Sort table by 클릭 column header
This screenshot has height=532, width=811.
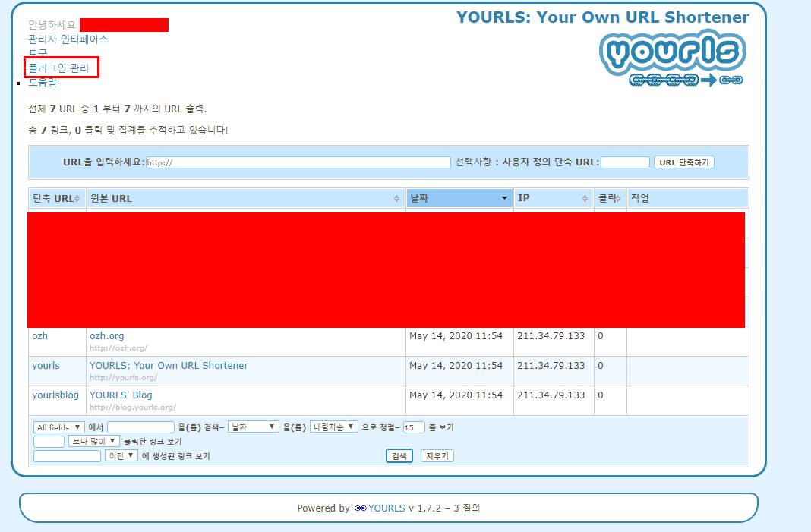[611, 199]
